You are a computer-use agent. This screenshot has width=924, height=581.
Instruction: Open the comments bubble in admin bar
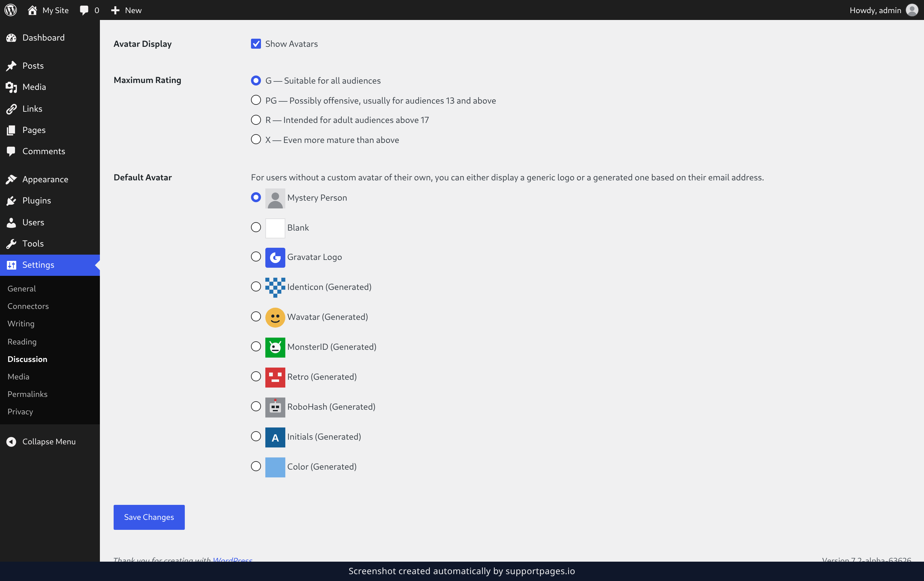(84, 10)
